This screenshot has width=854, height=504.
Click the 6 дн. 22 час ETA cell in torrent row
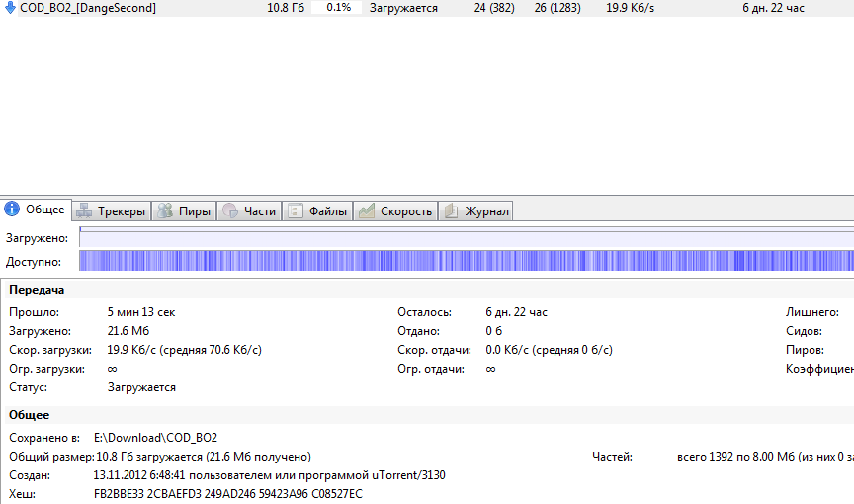pyautogui.click(x=773, y=8)
